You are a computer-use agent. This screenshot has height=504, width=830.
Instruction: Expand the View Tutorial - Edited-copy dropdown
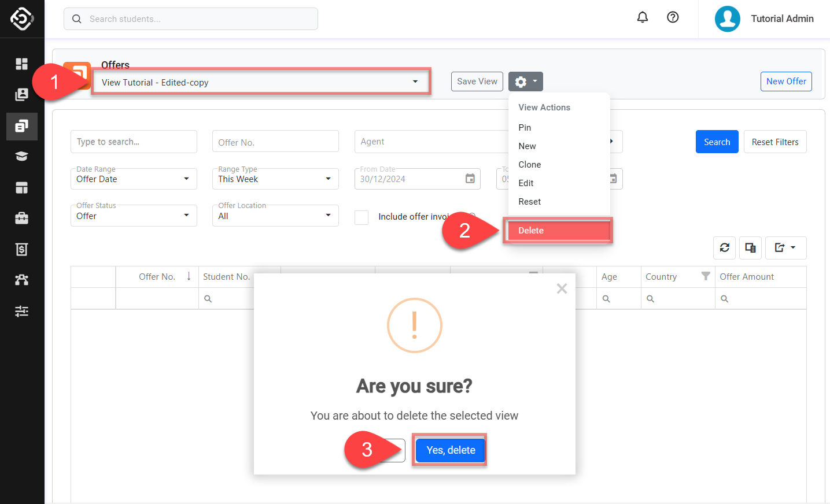(x=260, y=82)
